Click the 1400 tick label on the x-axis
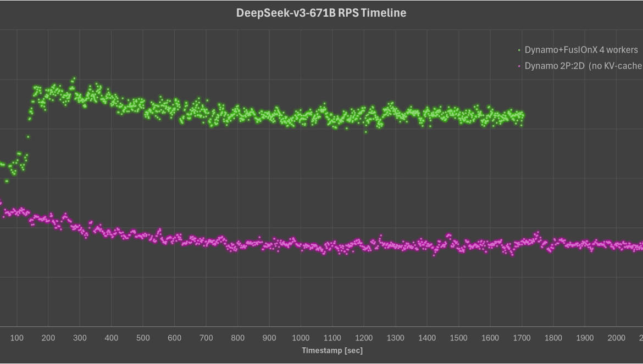 [x=427, y=338]
